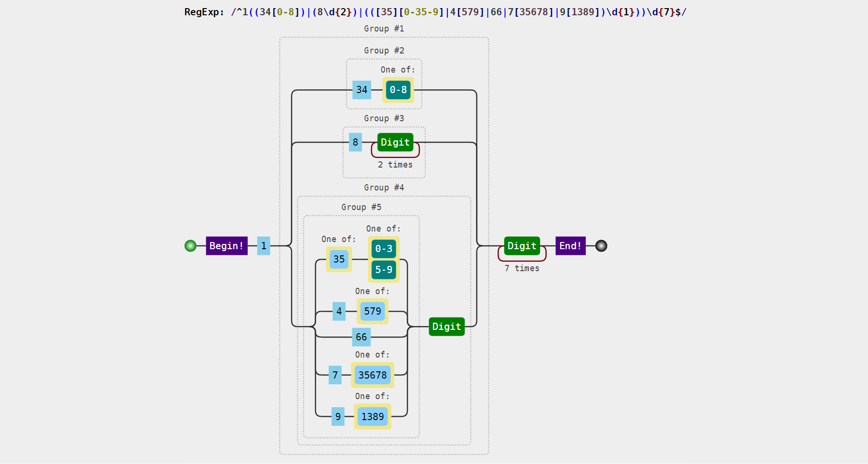The width and height of the screenshot is (868, 464).
Task: Click the Group #1 label
Action: click(x=384, y=29)
